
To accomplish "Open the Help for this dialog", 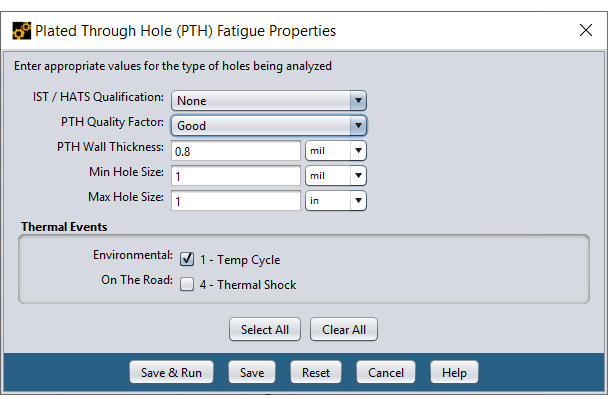I will click(x=454, y=372).
